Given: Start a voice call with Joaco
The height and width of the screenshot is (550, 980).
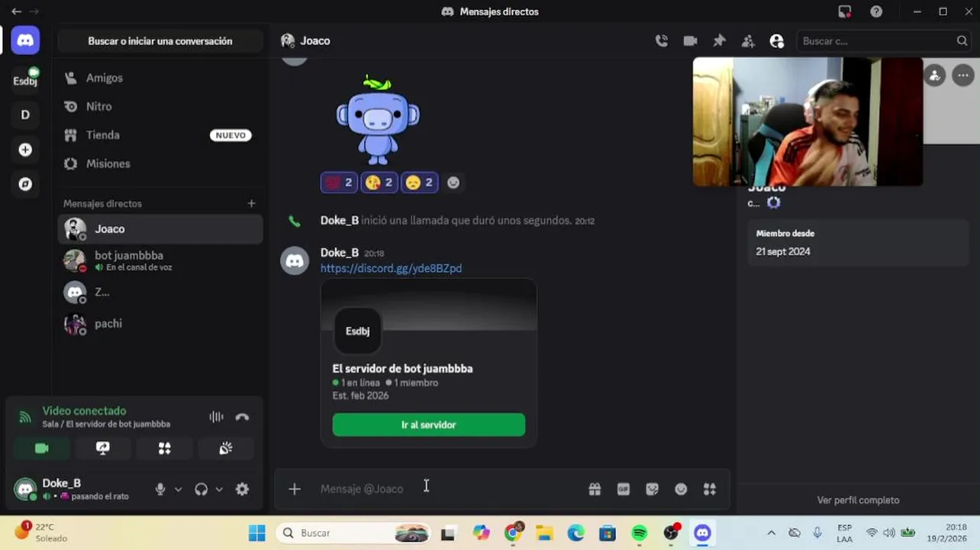Looking at the screenshot, I should (x=662, y=41).
